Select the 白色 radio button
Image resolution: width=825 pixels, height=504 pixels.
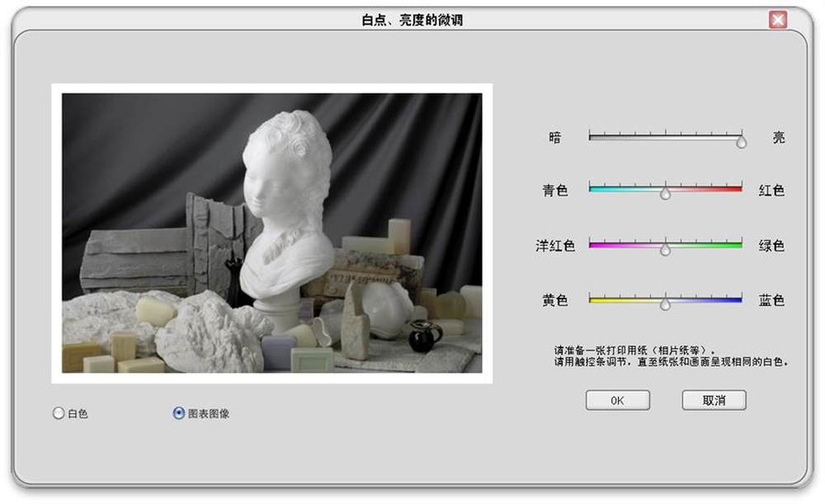click(x=59, y=413)
